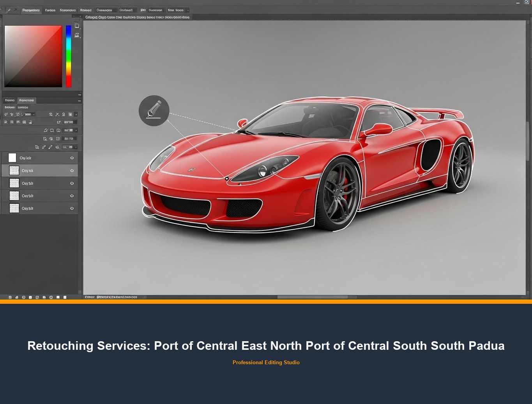Click the empty square icon next to the eraser icon
The width and height of the screenshot is (532, 404).
pyautogui.click(x=52, y=130)
